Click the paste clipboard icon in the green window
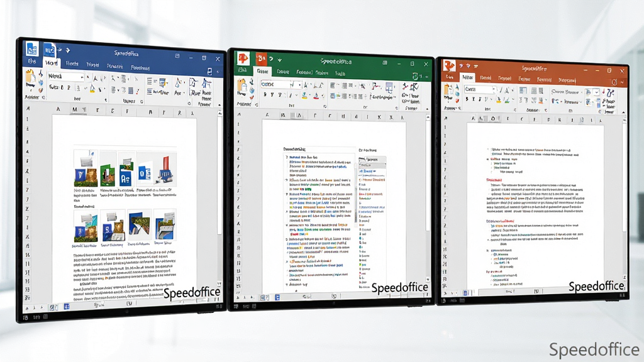The image size is (644, 362). pos(242,85)
